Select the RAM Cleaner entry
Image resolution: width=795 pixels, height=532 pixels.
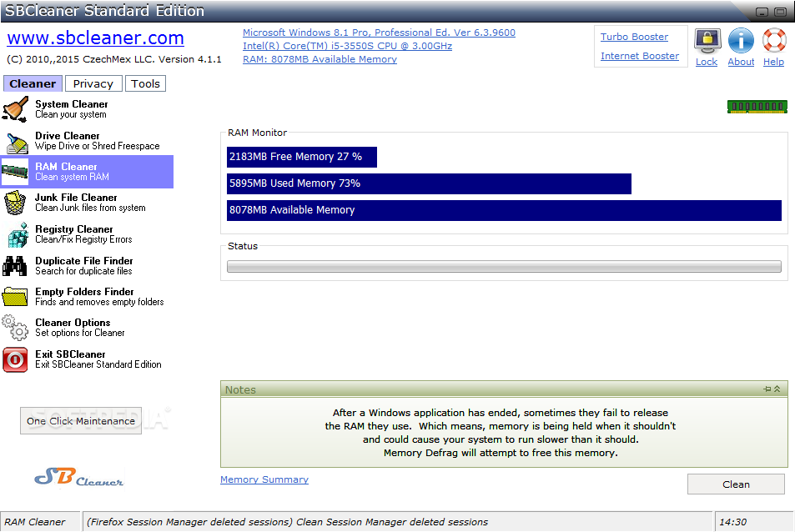[88, 172]
